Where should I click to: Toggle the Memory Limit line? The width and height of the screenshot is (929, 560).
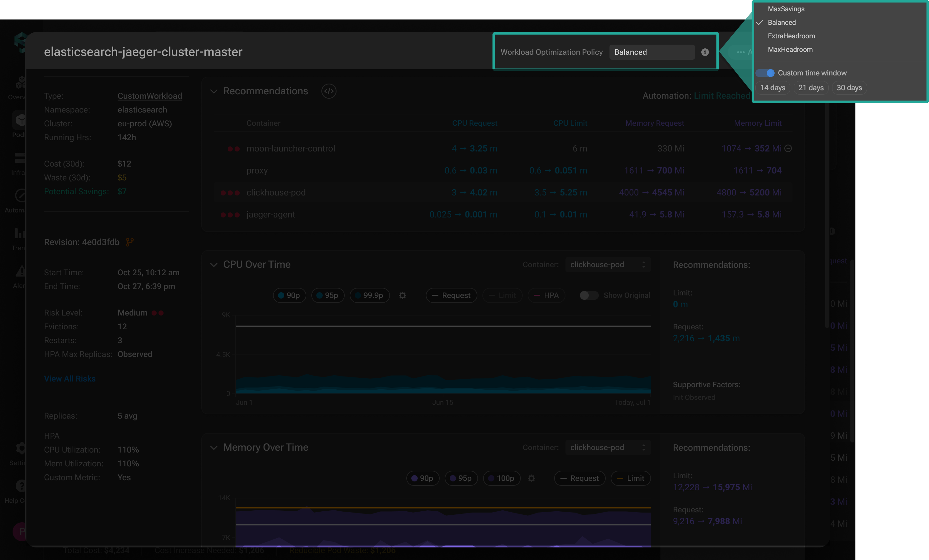[x=630, y=478]
